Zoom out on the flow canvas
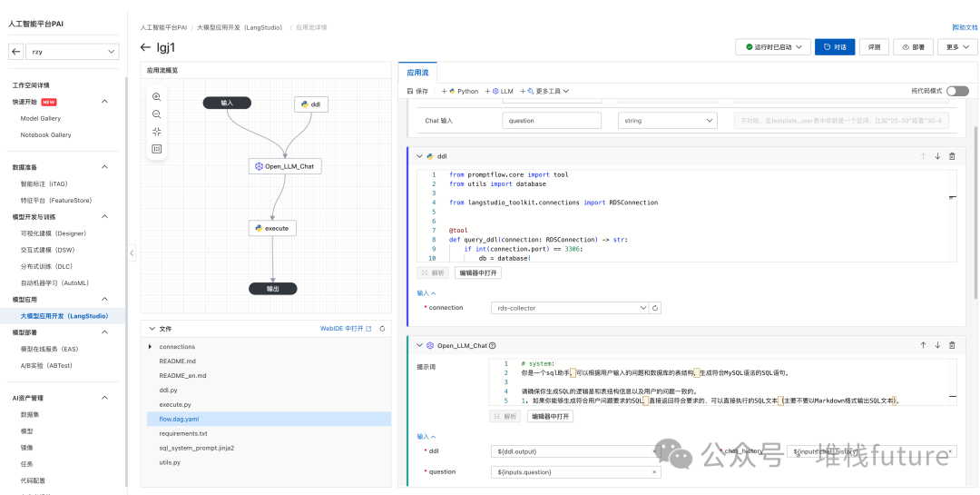Image resolution: width=980 pixels, height=495 pixels. coord(156,114)
